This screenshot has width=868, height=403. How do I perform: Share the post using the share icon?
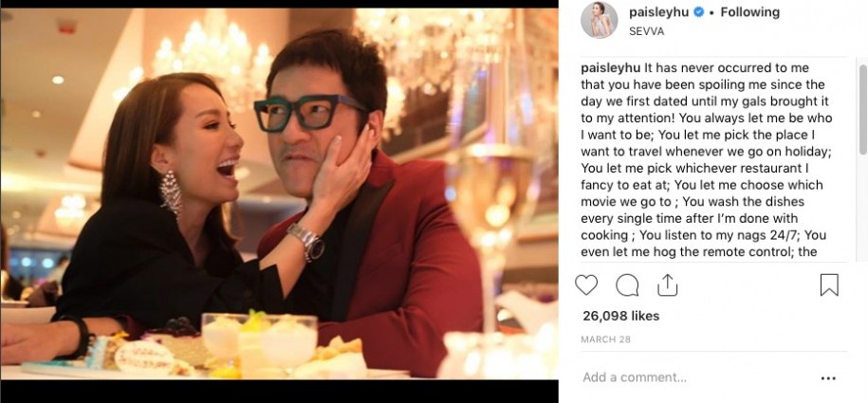pos(667,284)
